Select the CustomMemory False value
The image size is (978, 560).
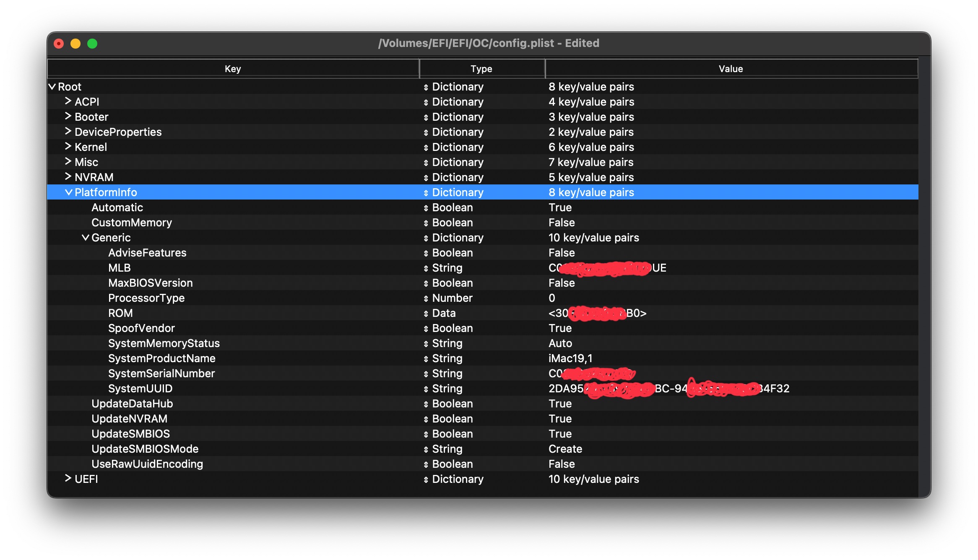point(561,223)
